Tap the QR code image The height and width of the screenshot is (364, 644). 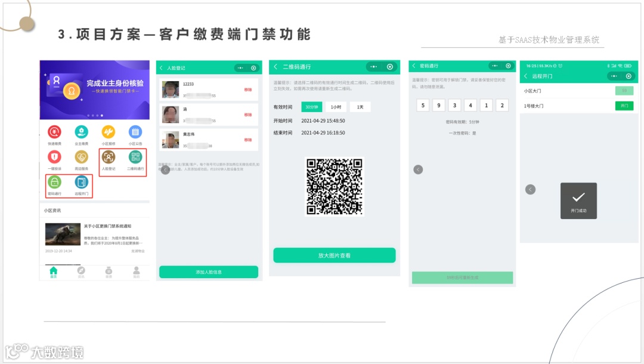pos(335,186)
